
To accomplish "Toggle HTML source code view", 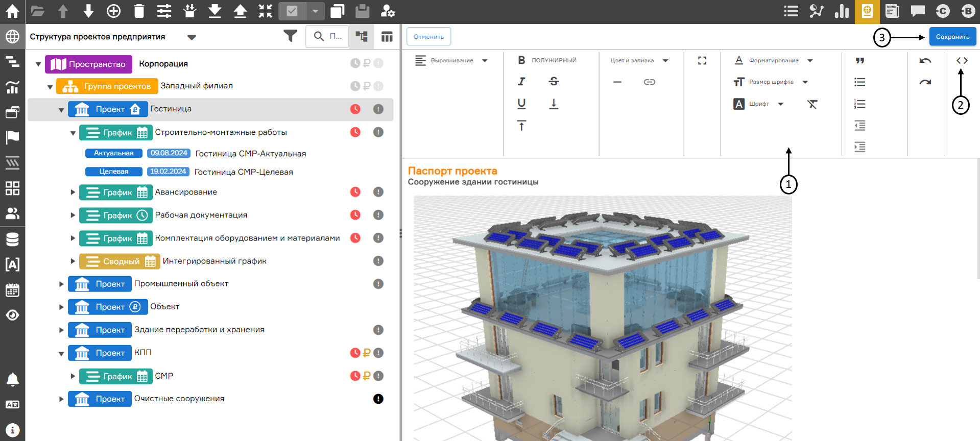I will [962, 60].
